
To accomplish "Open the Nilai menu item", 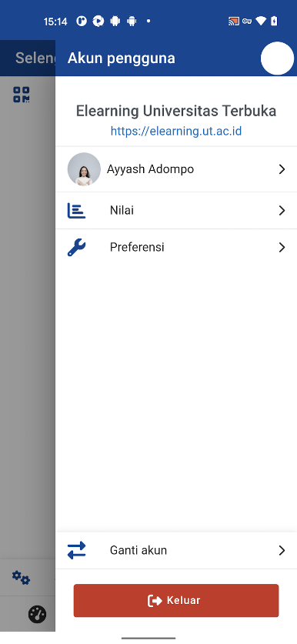I will pos(176,211).
